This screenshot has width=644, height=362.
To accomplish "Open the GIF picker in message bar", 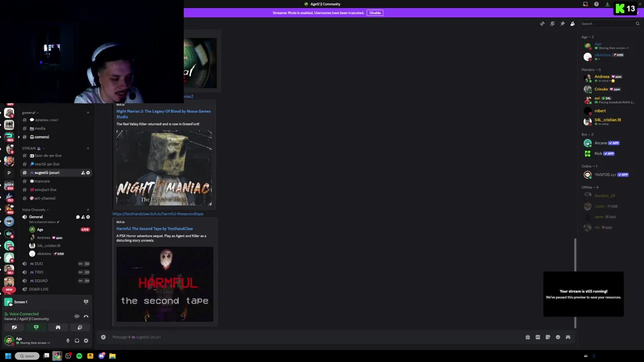I will 538,337.
